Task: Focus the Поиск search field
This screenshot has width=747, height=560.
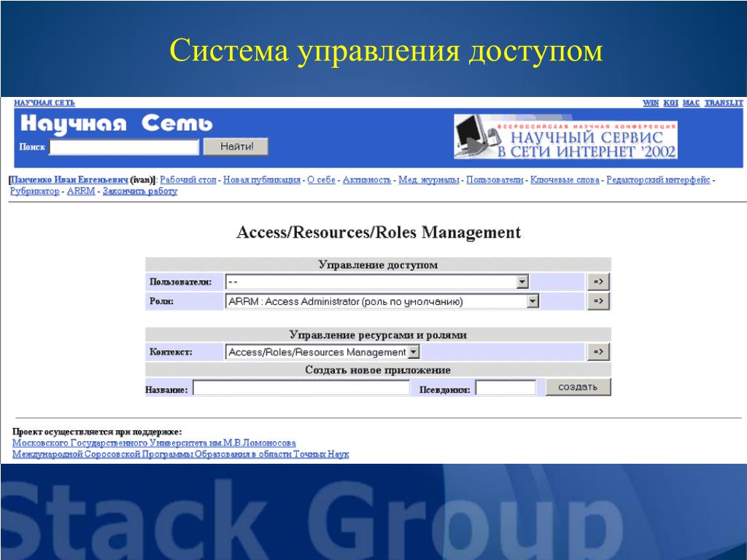Action: (x=124, y=147)
